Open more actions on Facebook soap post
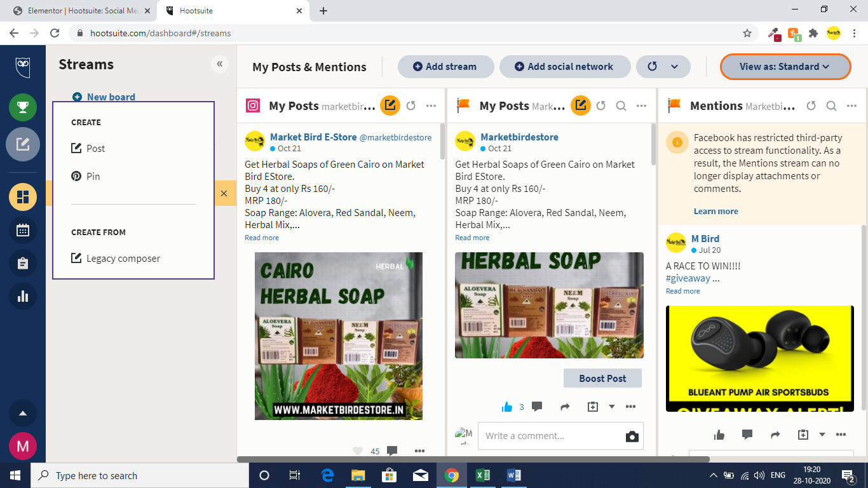 [x=630, y=407]
